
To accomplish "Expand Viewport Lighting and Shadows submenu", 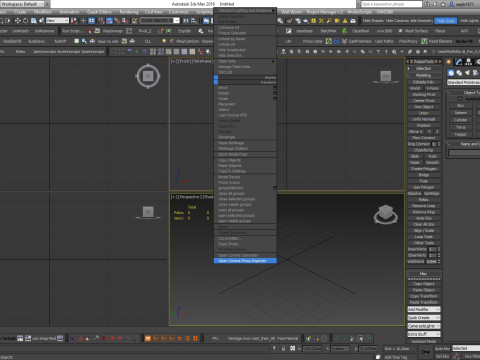I will tap(245, 10).
